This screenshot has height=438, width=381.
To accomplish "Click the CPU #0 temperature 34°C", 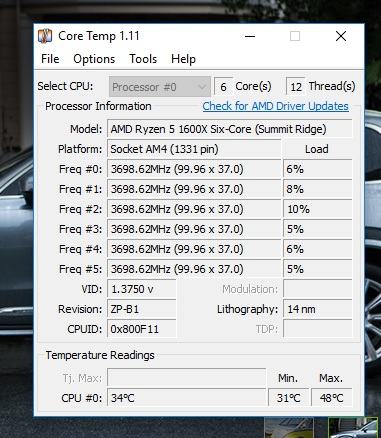I will (187, 397).
